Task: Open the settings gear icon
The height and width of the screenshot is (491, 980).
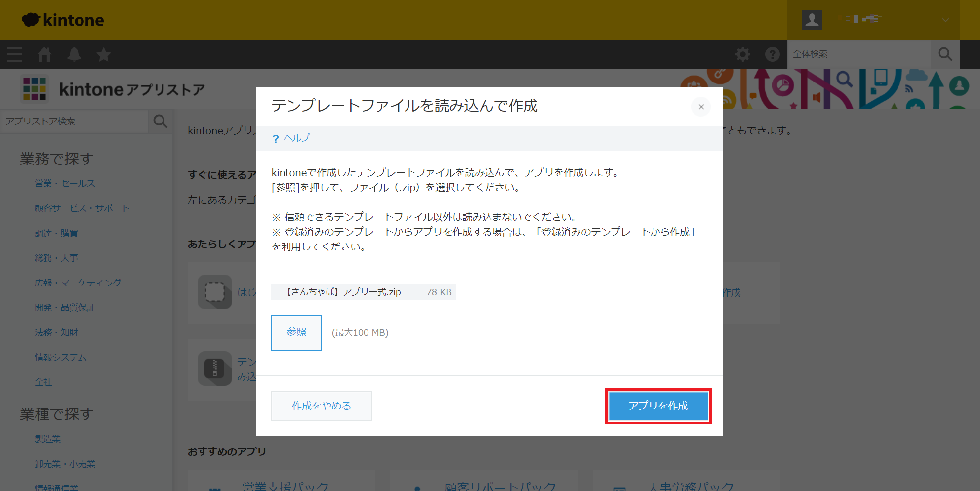Action: pyautogui.click(x=742, y=54)
